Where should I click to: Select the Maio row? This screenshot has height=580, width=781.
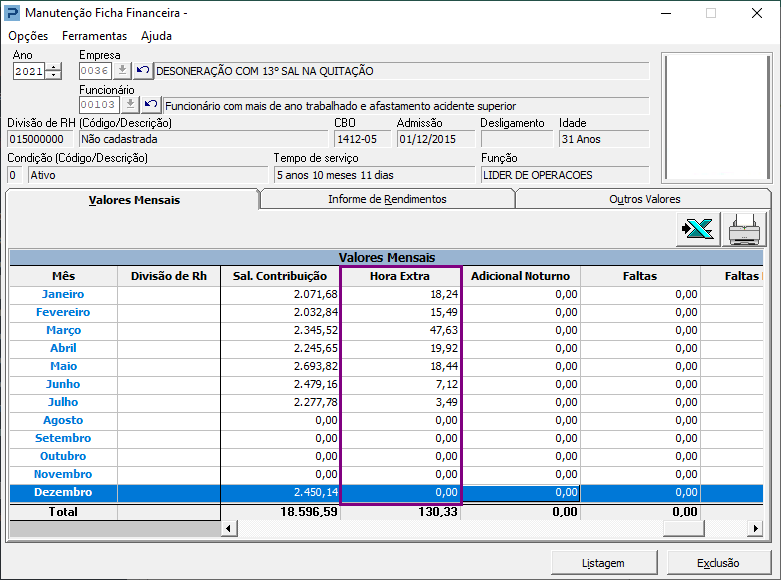(386, 366)
